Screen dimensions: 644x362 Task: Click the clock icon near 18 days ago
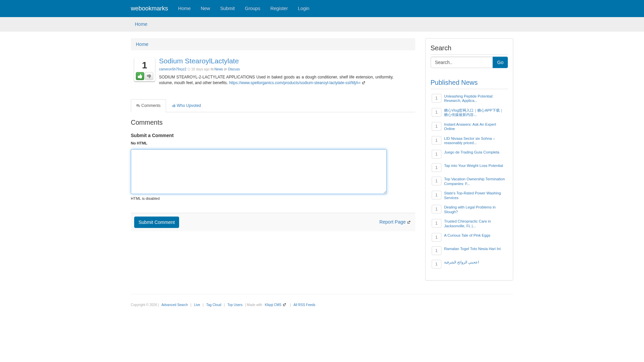click(x=189, y=69)
